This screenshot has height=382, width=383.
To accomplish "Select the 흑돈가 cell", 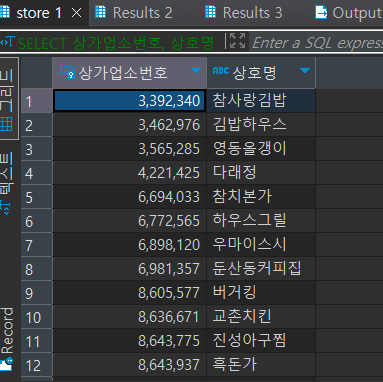I will click(x=261, y=365).
